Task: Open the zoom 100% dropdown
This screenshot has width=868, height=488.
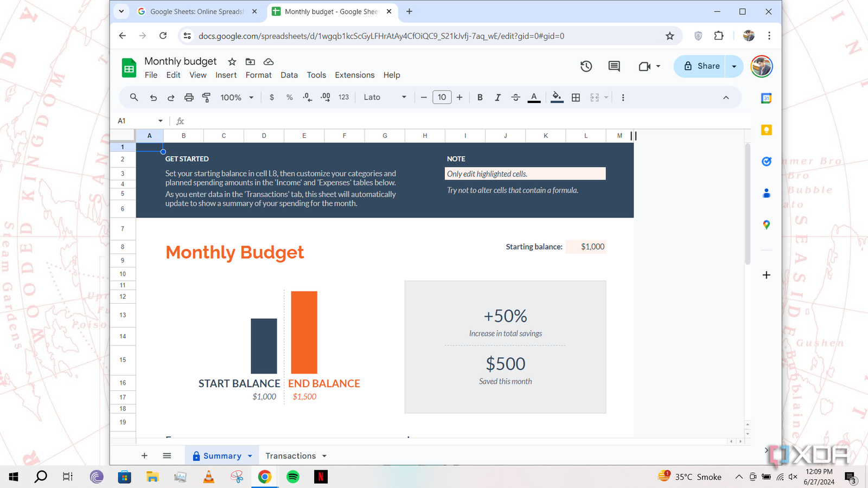Action: [x=237, y=98]
